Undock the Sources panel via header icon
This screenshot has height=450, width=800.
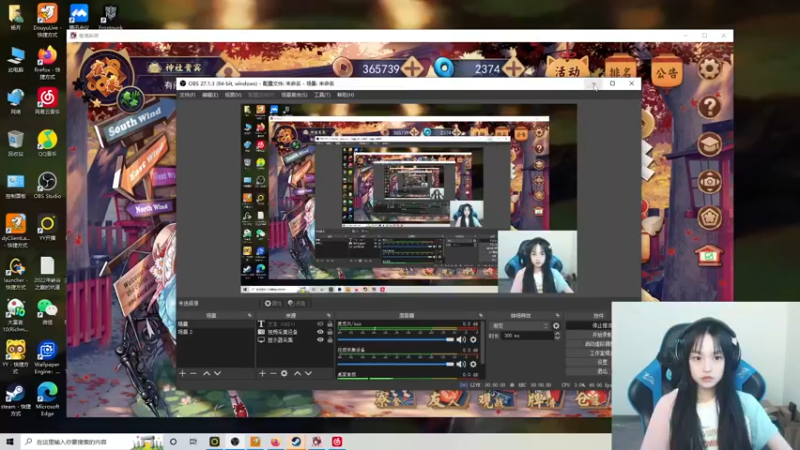pos(329,315)
